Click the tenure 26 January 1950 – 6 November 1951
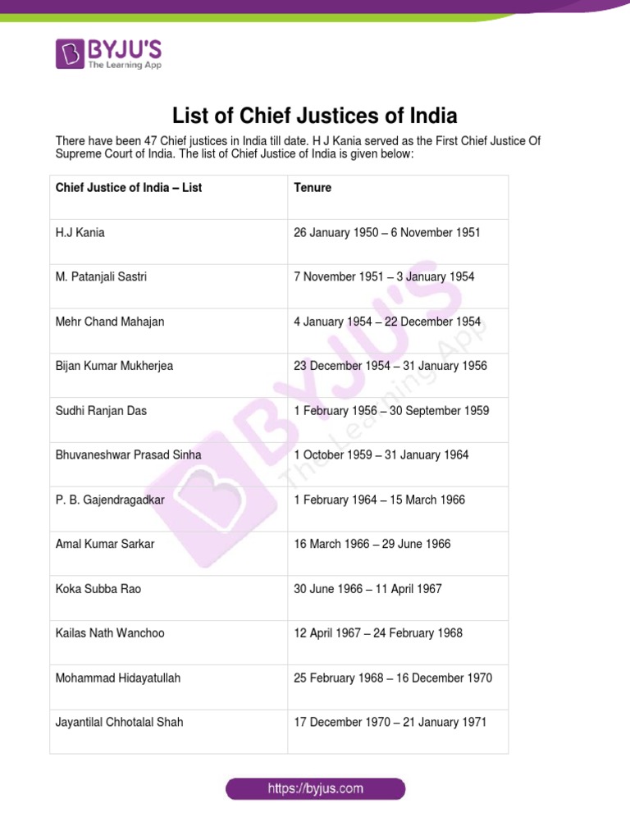The height and width of the screenshot is (840, 630). pos(387,232)
